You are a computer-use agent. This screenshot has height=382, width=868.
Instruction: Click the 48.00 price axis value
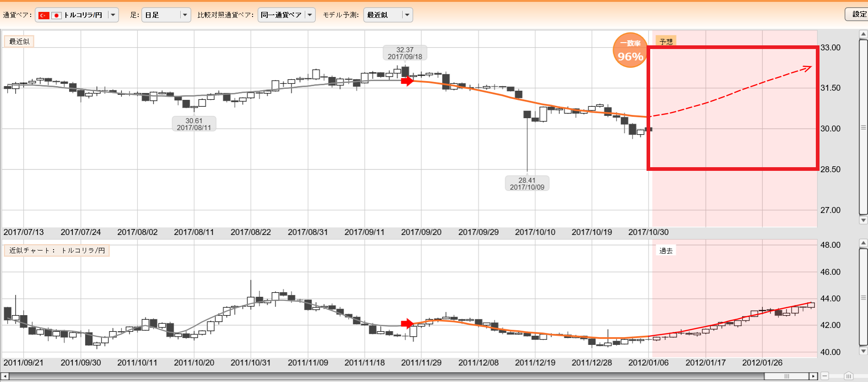coord(830,245)
